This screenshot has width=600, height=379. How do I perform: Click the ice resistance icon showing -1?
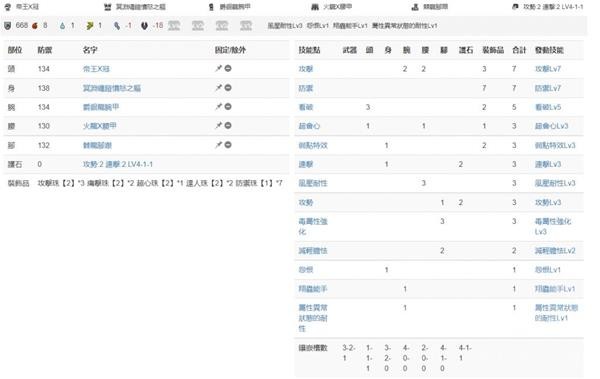click(117, 26)
